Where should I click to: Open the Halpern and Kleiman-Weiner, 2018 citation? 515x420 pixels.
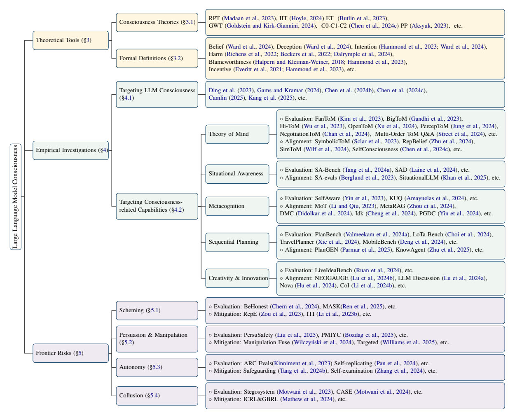[x=300, y=62]
